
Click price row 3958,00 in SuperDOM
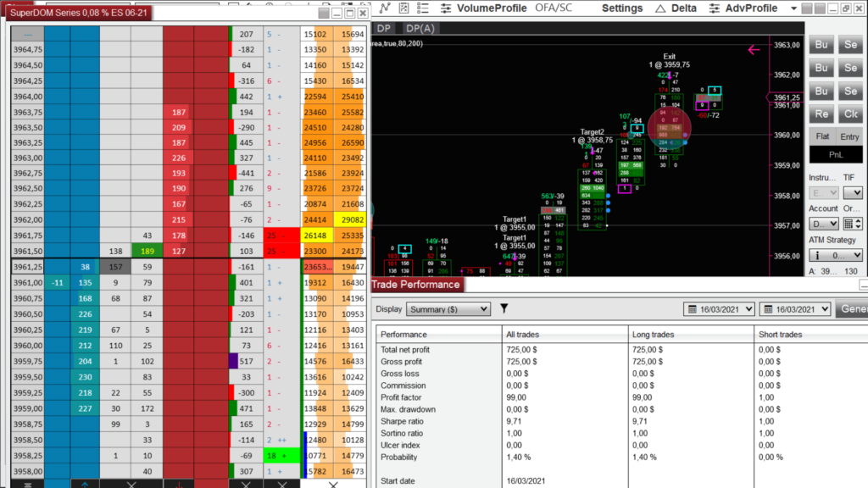click(x=27, y=471)
